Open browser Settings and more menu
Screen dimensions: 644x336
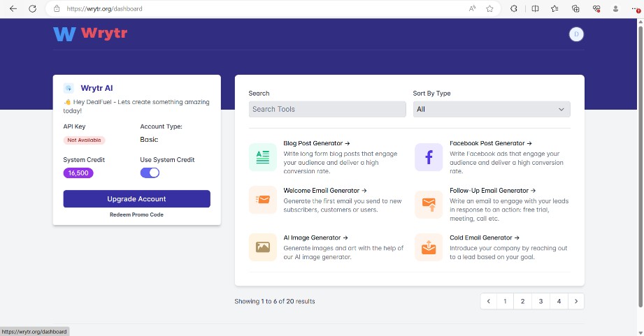(x=636, y=9)
